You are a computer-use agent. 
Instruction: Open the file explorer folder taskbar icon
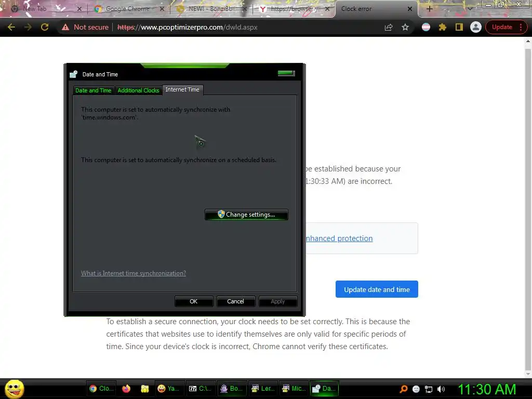(x=145, y=389)
